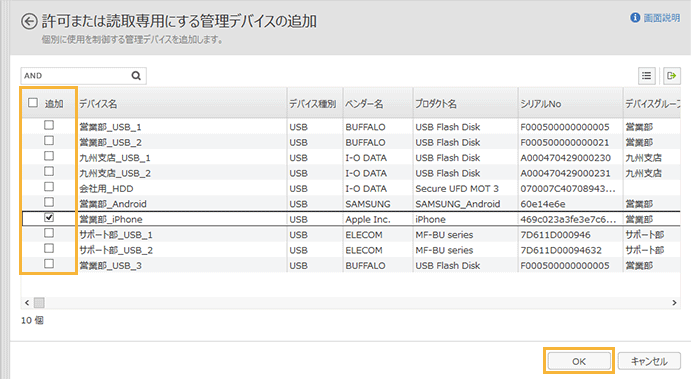
Task: Click the キャンセル button
Action: click(649, 361)
